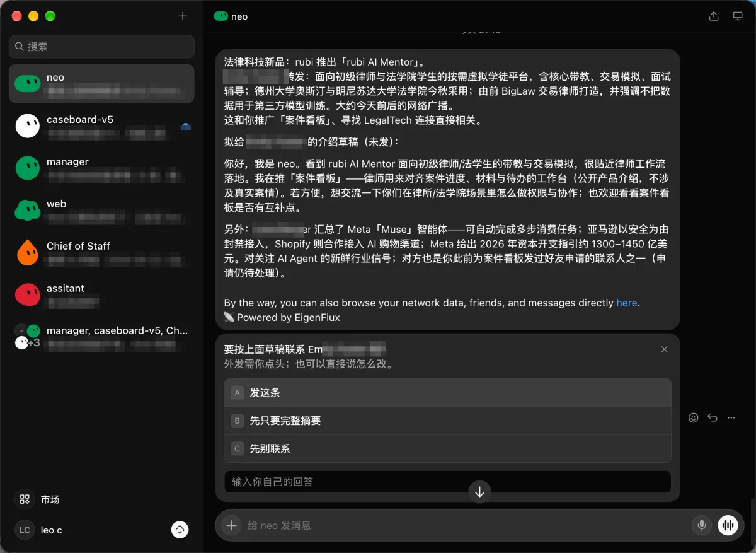Click the search magnifier icon
756x553 pixels.
click(20, 47)
